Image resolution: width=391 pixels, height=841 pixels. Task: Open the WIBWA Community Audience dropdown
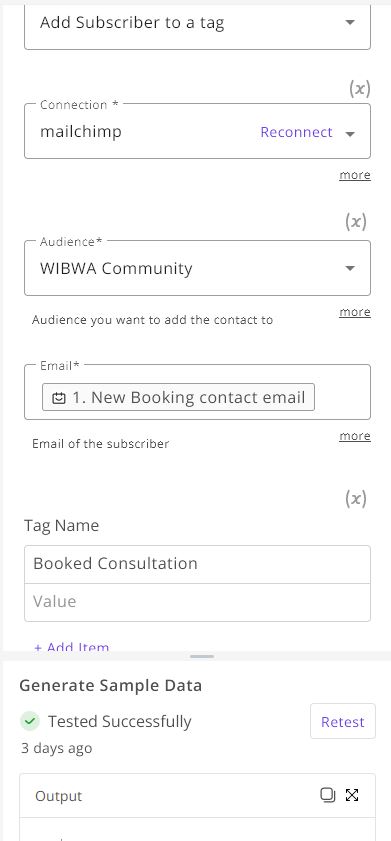197,268
